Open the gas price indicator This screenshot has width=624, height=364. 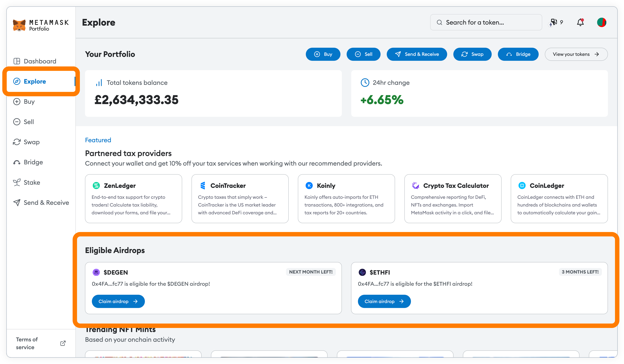tap(556, 22)
